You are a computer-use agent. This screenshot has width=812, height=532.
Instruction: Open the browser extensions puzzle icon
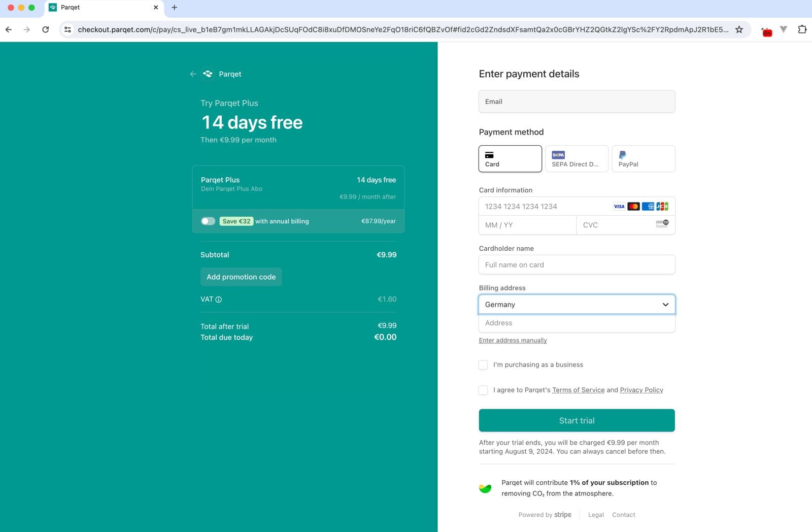pyautogui.click(x=802, y=29)
